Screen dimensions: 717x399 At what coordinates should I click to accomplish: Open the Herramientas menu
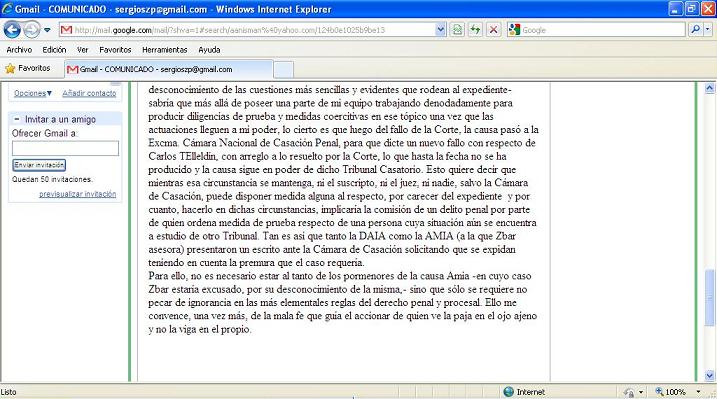click(165, 50)
